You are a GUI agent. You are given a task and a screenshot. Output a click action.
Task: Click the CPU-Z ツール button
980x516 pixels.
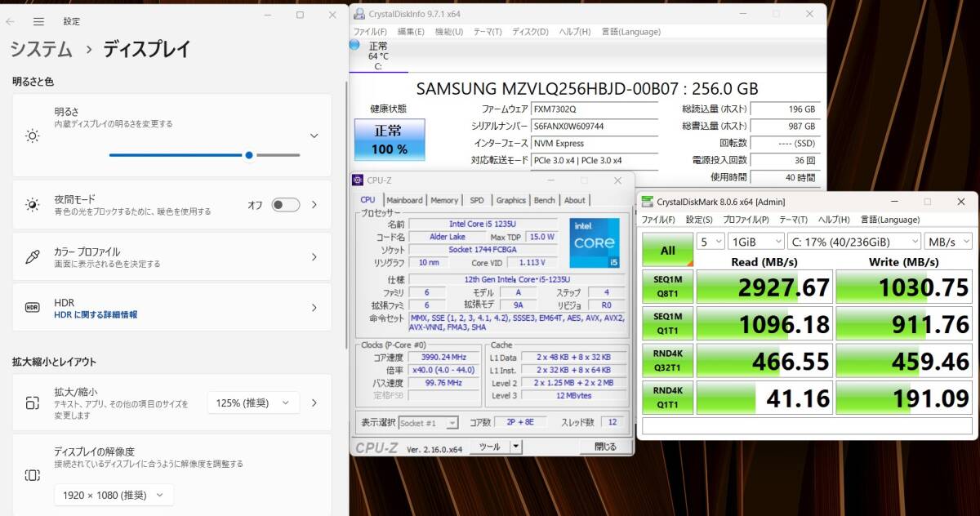coord(489,447)
